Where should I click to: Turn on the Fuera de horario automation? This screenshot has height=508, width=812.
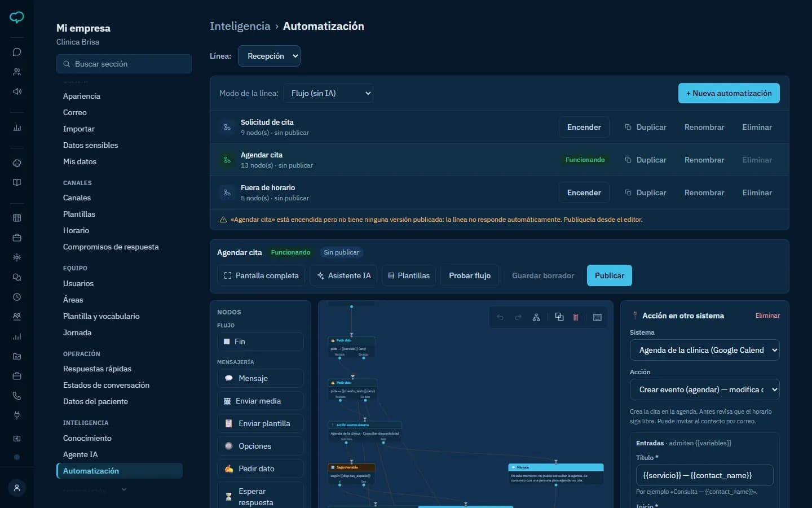pos(584,192)
